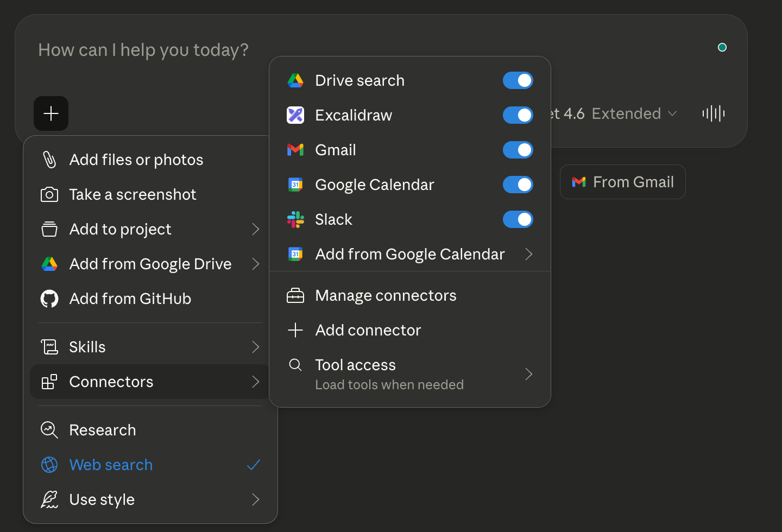
Task: Click the Excalidraw app icon
Action: point(295,115)
